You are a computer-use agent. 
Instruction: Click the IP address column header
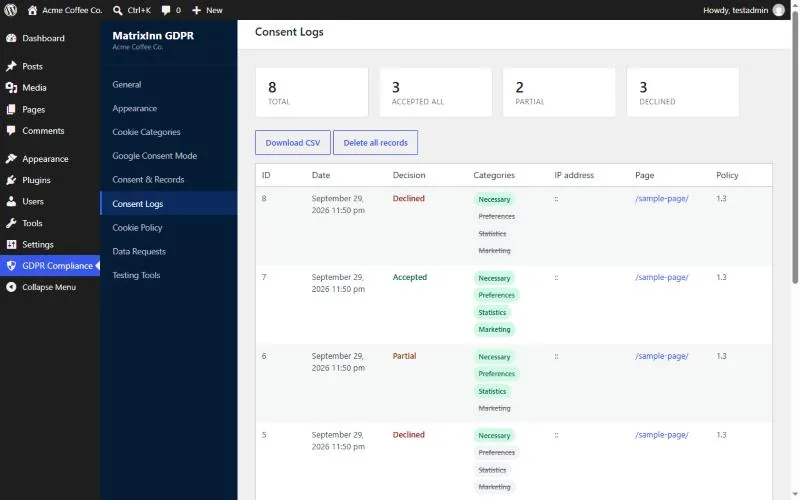(x=574, y=175)
